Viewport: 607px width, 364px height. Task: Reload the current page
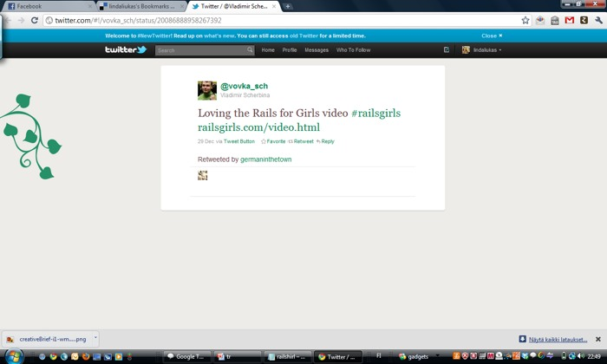click(x=35, y=20)
